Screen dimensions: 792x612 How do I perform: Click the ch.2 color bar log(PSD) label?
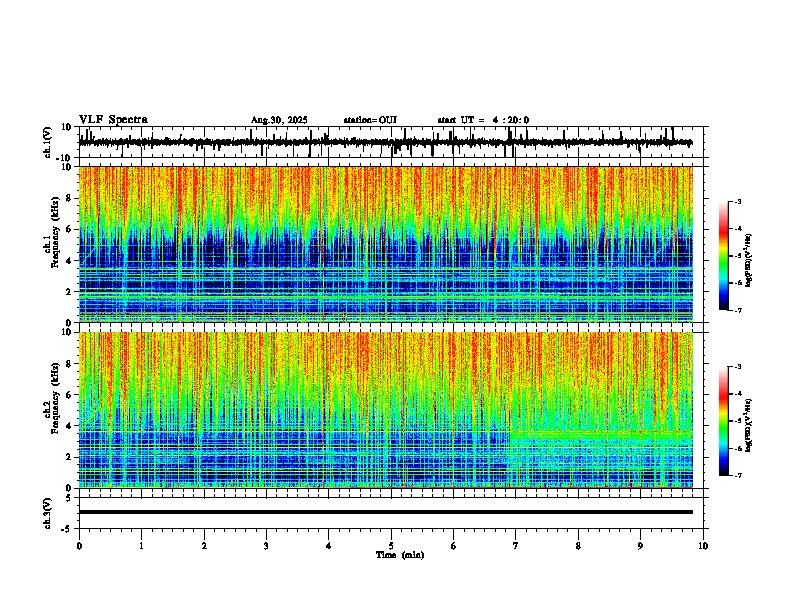click(x=749, y=425)
